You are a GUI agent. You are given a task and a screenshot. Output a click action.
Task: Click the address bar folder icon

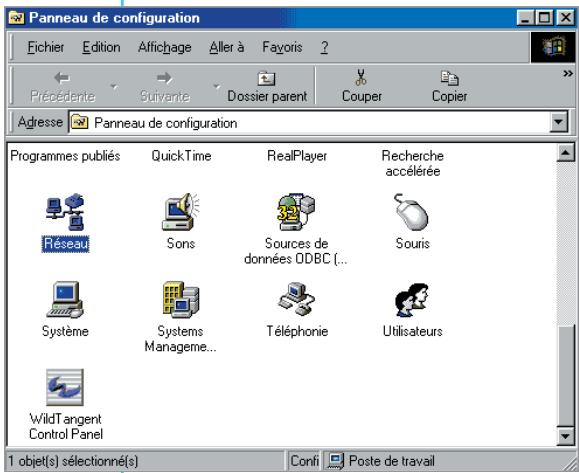click(x=79, y=122)
